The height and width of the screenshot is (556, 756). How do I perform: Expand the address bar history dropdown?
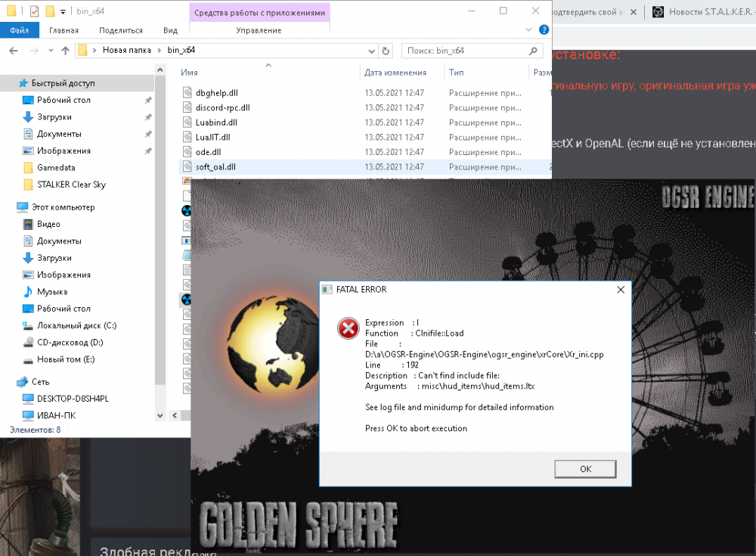[371, 51]
